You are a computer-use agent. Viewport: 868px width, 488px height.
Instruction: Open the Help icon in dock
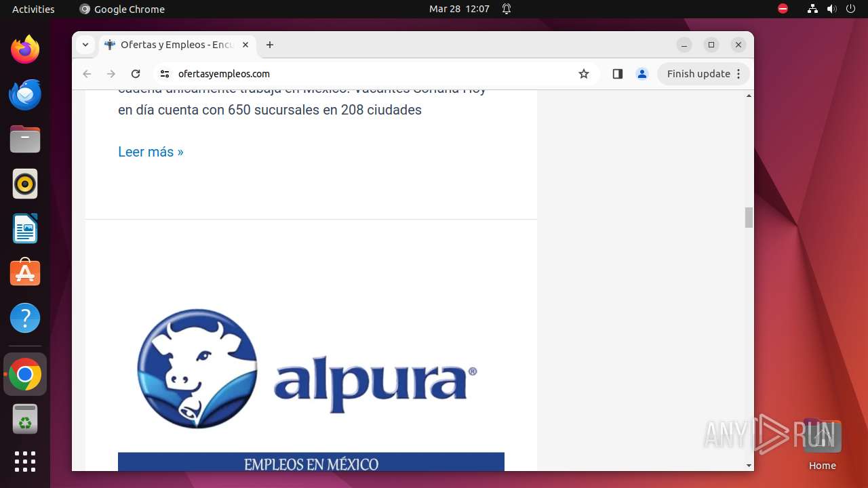click(25, 318)
